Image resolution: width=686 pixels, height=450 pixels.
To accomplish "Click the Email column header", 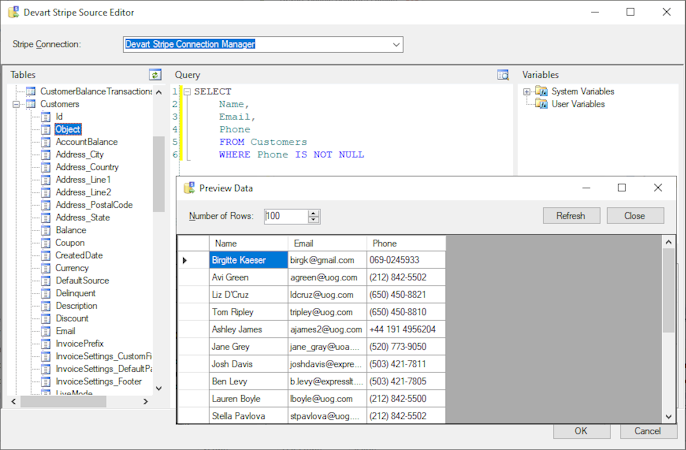I will (304, 243).
